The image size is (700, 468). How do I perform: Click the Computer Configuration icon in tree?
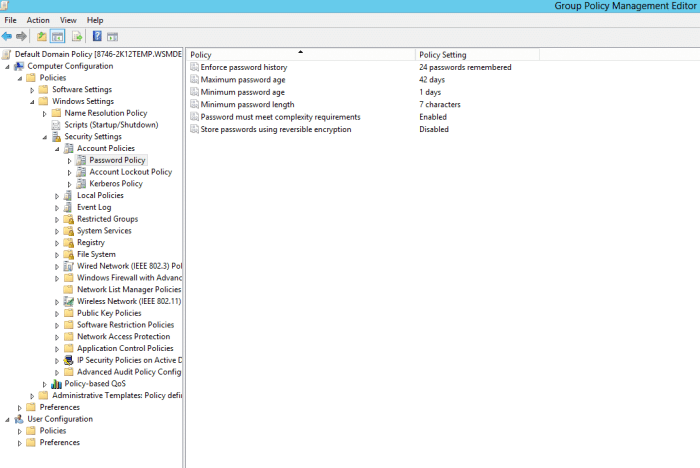[19, 66]
